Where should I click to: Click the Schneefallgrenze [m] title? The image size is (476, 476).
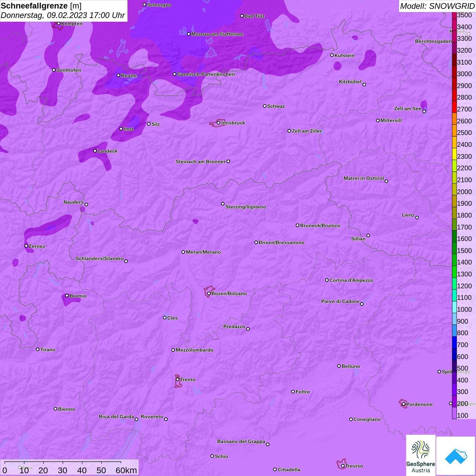point(41,6)
